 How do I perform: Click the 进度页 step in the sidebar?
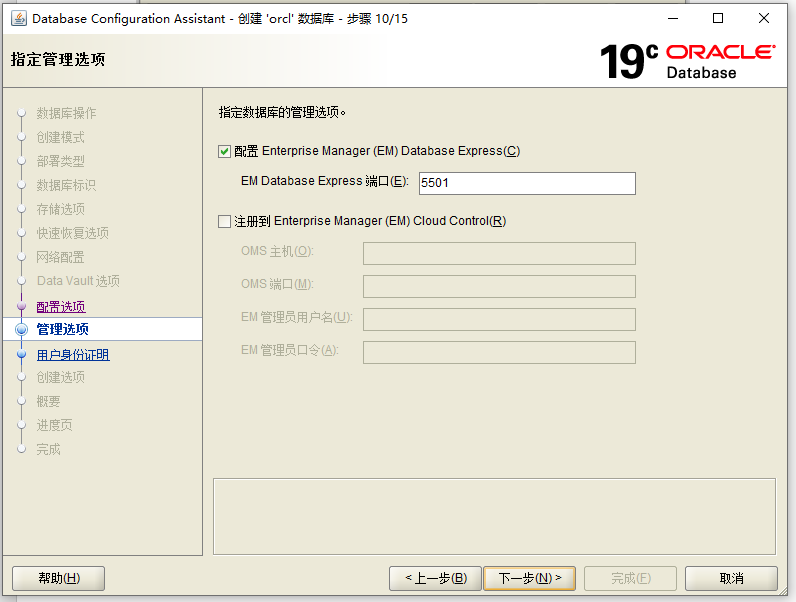pos(54,425)
